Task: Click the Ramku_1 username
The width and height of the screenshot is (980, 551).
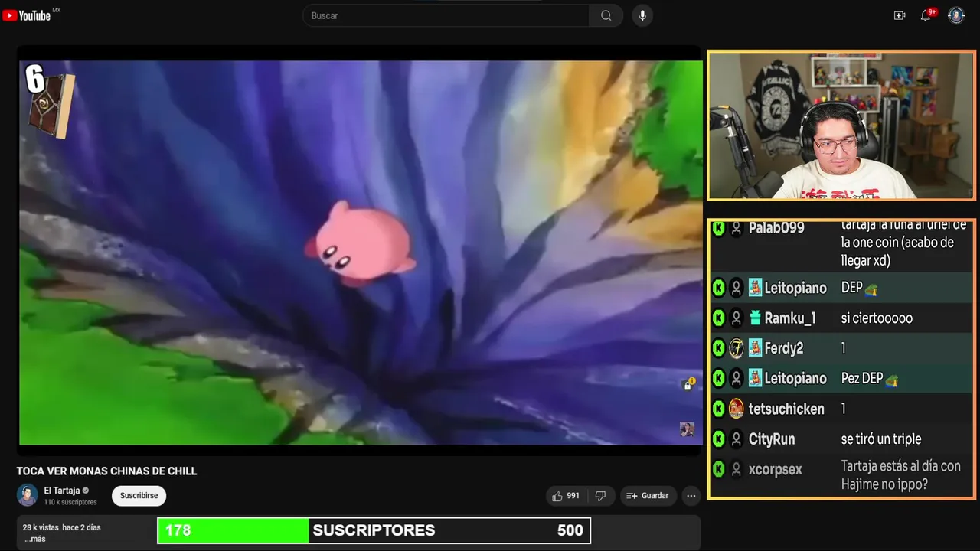Action: pyautogui.click(x=789, y=318)
